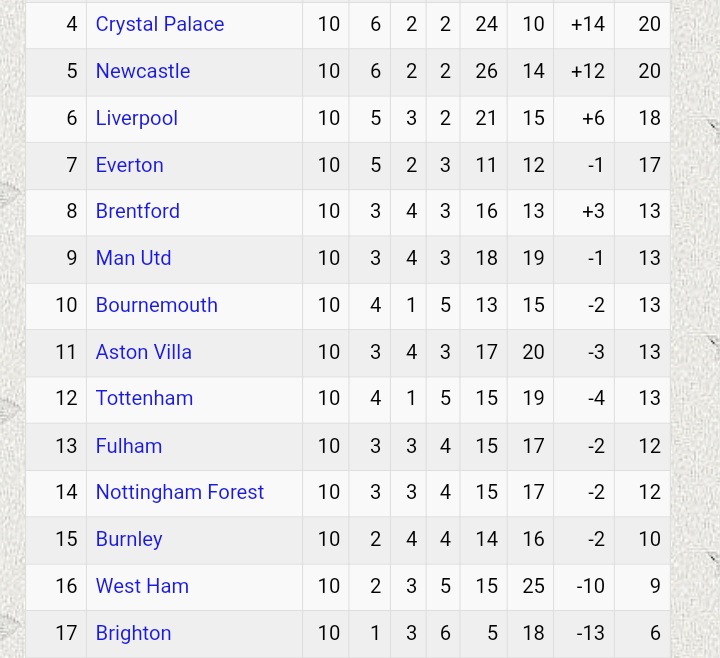Click the Man Utd link

(x=133, y=258)
